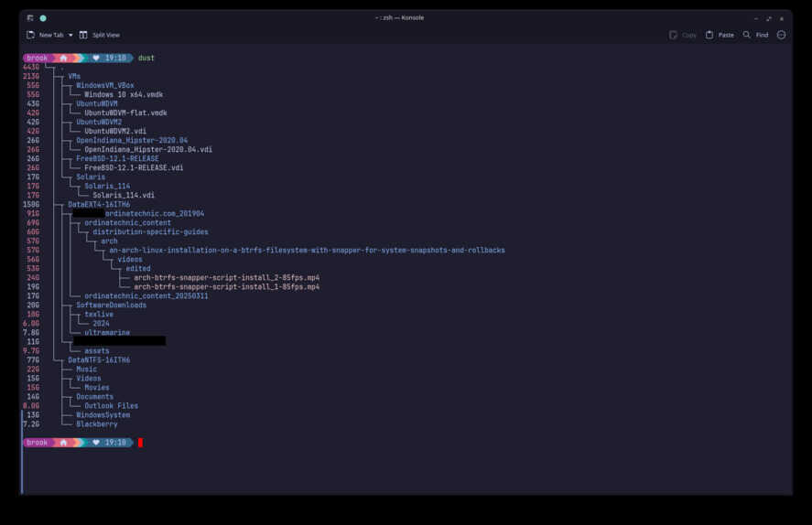
Task: Click the Paste clipboard icon
Action: [709, 35]
